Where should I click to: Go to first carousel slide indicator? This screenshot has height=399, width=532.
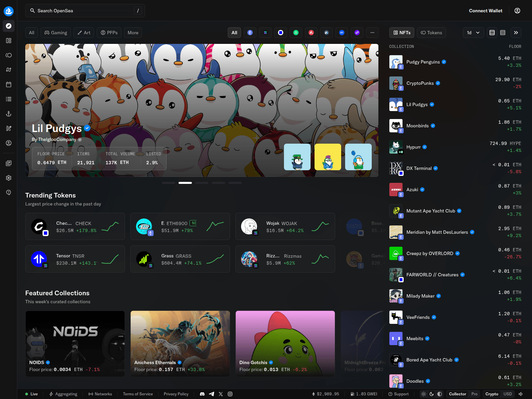(169, 183)
